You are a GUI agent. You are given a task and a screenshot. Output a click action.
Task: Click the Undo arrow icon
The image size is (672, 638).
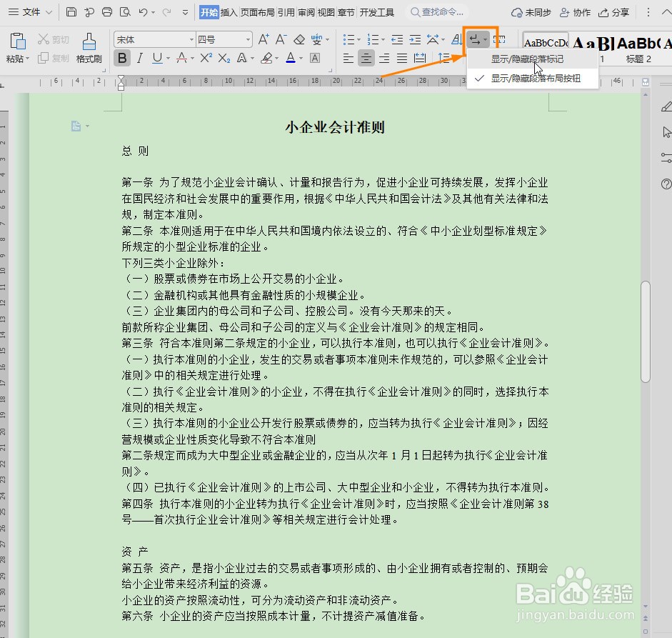143,12
